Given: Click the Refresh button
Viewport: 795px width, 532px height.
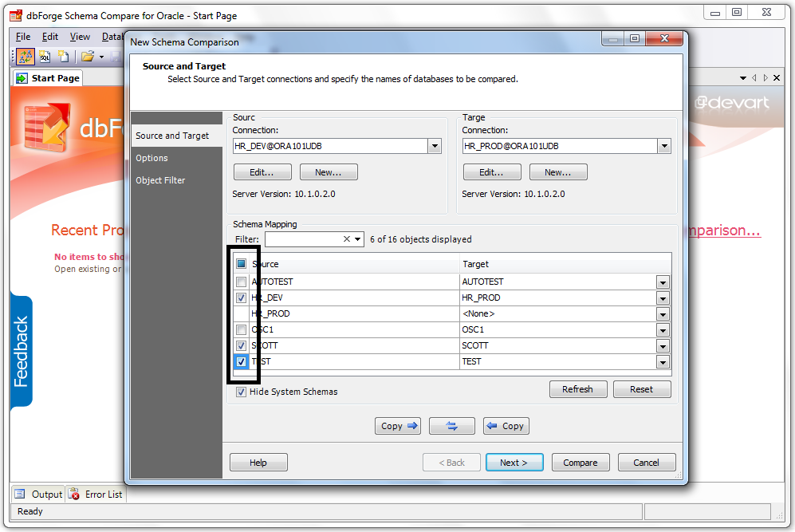Looking at the screenshot, I should (578, 389).
